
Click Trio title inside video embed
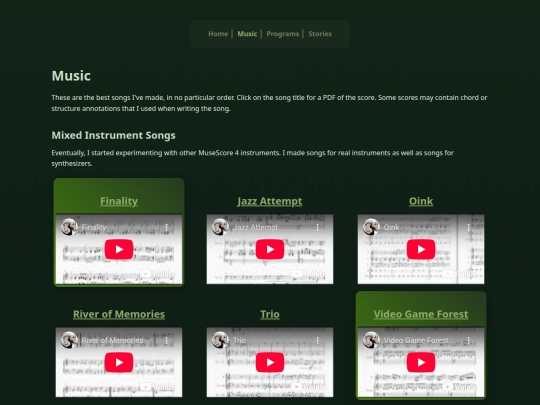[x=239, y=340]
